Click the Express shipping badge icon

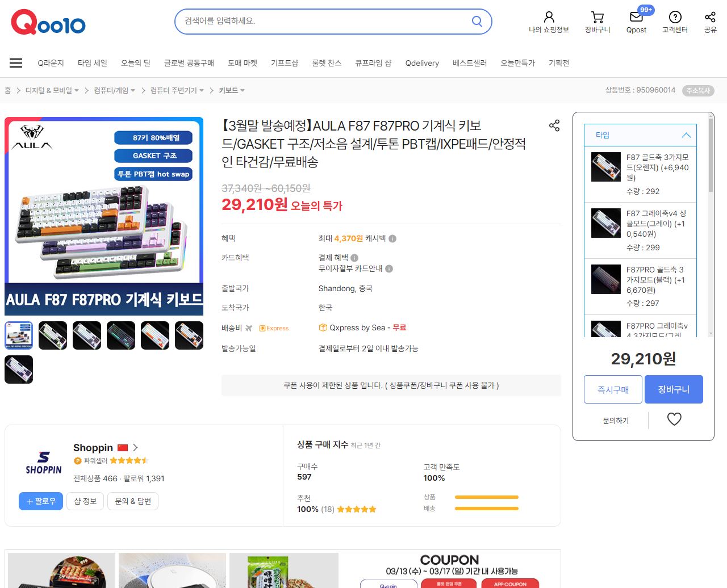(x=274, y=328)
